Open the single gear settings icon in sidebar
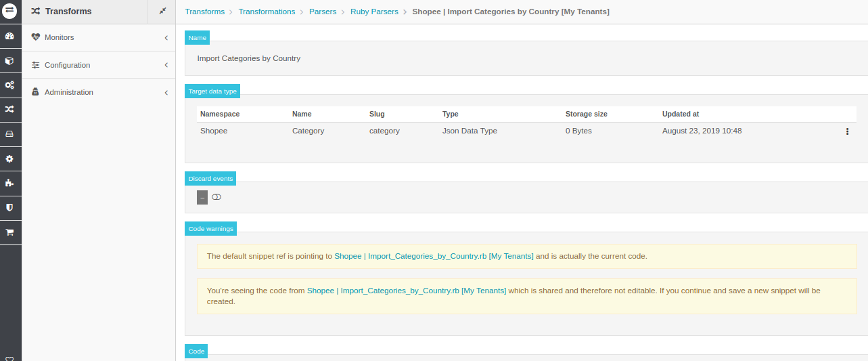The width and height of the screenshot is (868, 361). (x=10, y=158)
